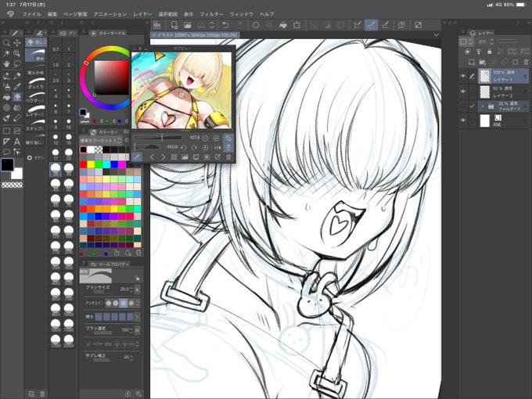Flip horizontal in the sub view panel
532x399 pixels.
217,148
